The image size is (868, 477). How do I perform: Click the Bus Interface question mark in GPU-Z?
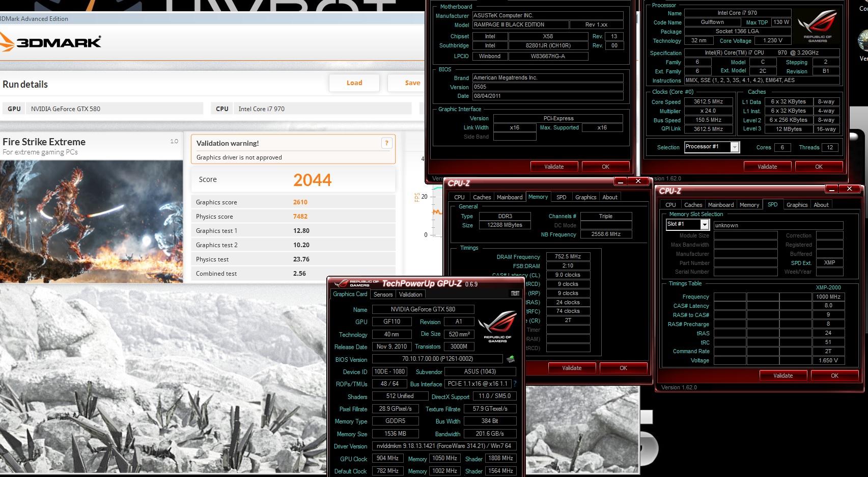tap(515, 384)
